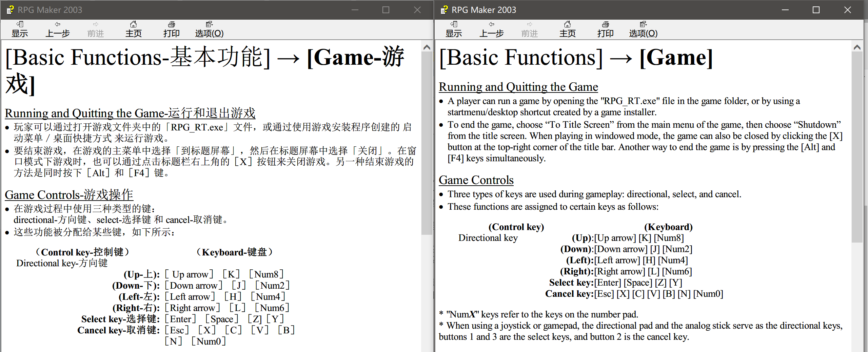
Task: Click '(Control key-控制键)' column header
Action: (83, 252)
